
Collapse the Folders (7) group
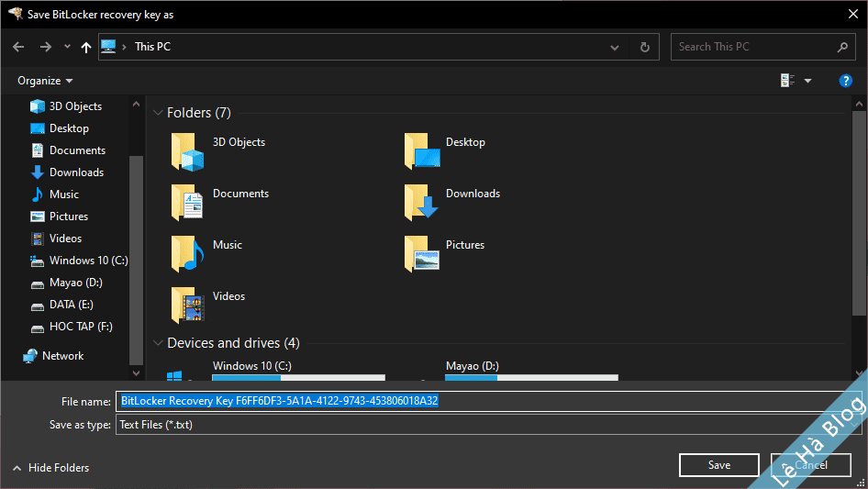click(158, 113)
